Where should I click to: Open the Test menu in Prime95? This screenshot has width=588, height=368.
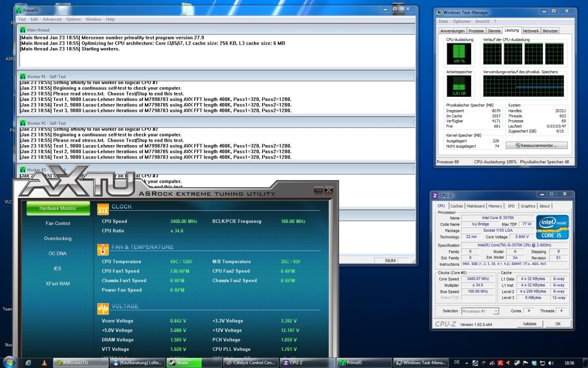click(22, 19)
